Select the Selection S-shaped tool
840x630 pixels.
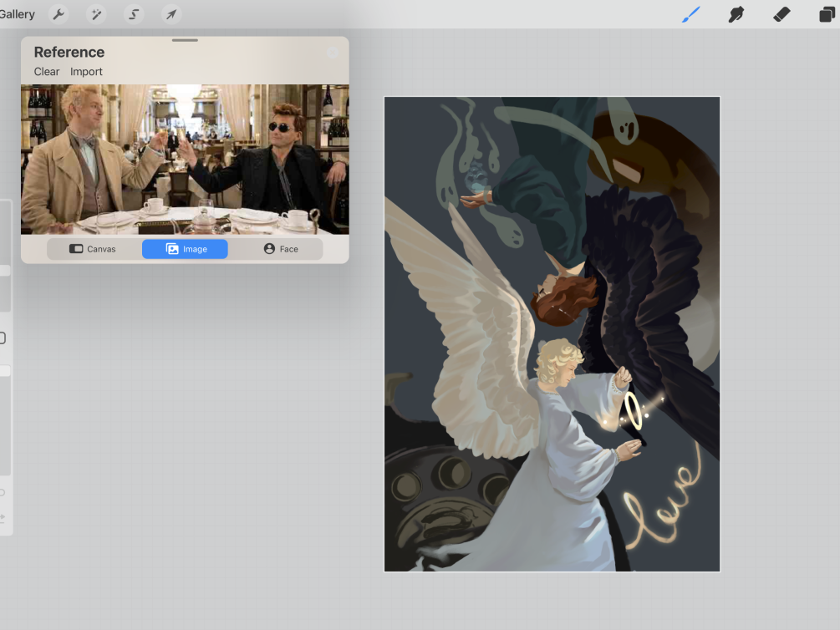tap(134, 14)
